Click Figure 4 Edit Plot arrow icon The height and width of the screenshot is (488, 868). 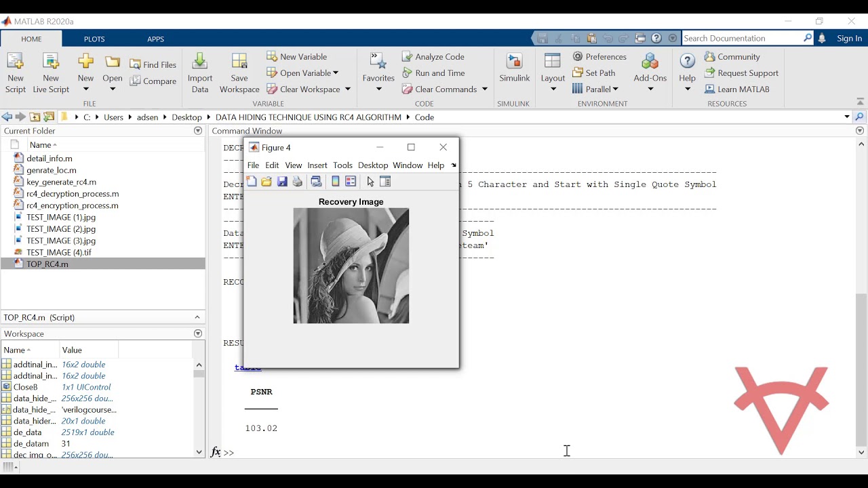(x=370, y=182)
